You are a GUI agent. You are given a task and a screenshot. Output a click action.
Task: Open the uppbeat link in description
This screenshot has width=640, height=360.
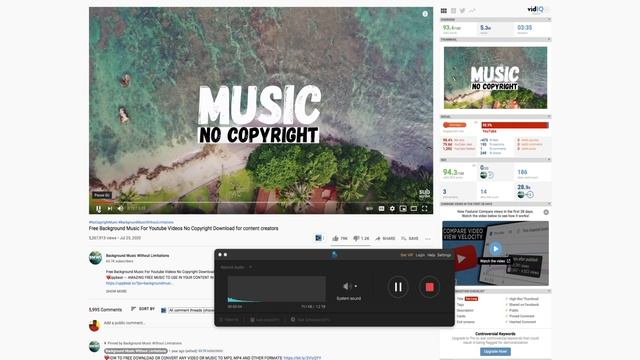tap(139, 283)
